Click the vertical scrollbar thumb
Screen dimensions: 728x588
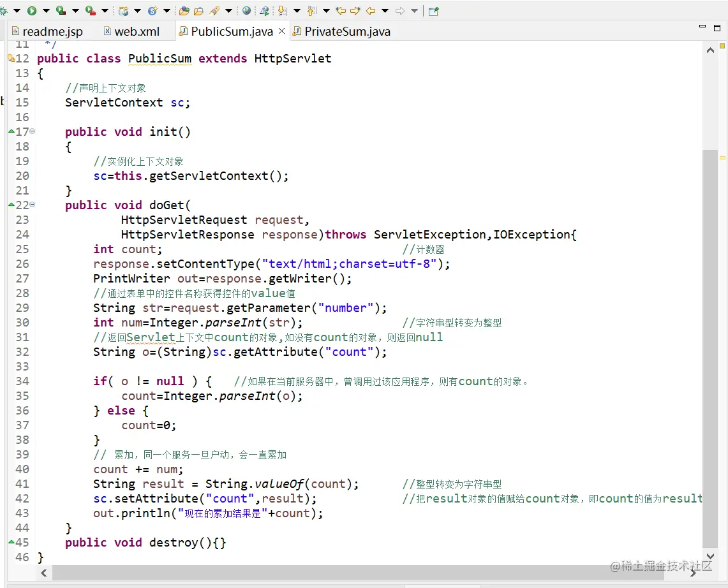coord(710,348)
